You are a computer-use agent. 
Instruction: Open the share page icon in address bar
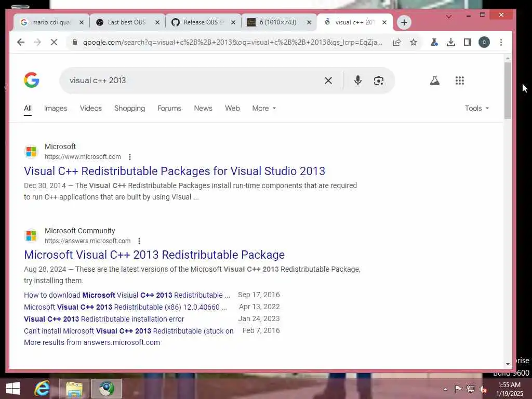396,42
